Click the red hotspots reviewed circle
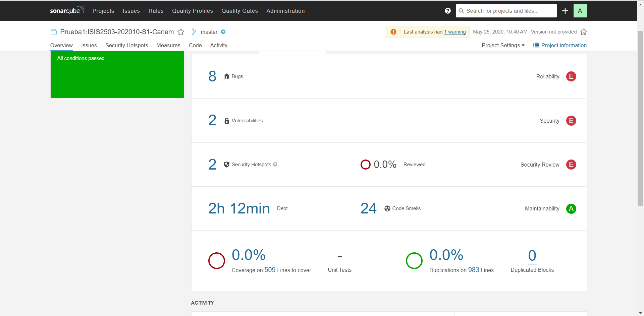This screenshot has width=644, height=316. (365, 165)
